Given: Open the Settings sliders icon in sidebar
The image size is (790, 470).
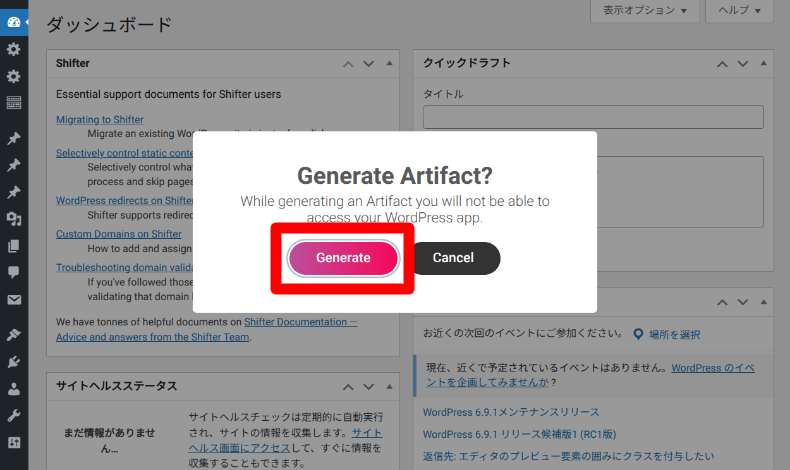Looking at the screenshot, I should point(14,443).
